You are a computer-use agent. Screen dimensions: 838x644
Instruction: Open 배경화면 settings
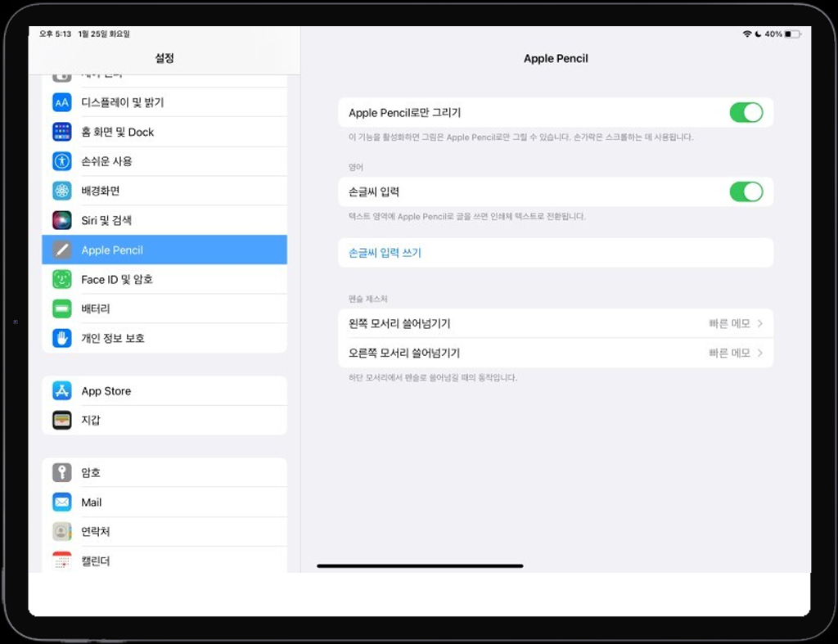(x=164, y=191)
